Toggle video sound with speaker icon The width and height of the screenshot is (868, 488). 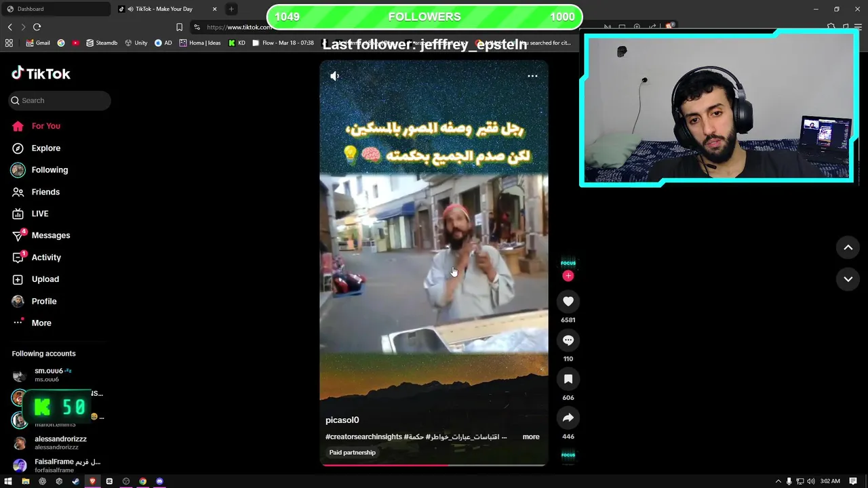(x=335, y=76)
